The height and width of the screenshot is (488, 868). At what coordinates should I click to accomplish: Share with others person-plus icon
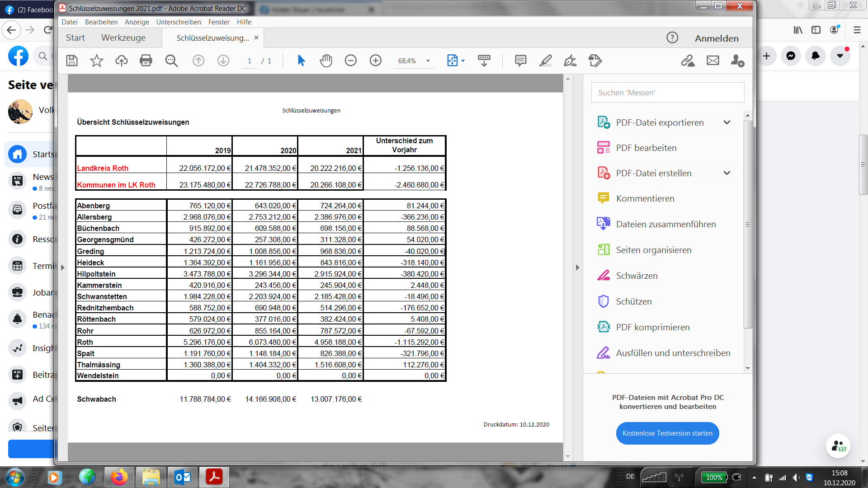pos(738,61)
